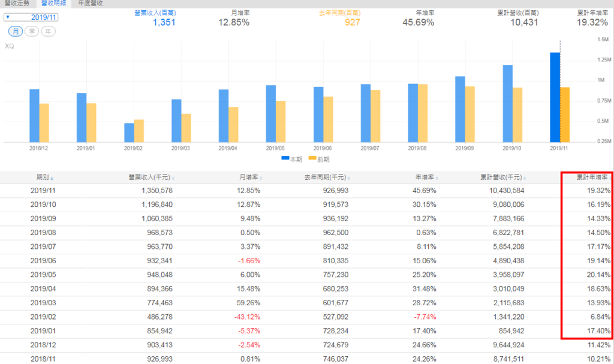Click the 累計年增率 table column header
614x364 pixels.
click(x=592, y=178)
